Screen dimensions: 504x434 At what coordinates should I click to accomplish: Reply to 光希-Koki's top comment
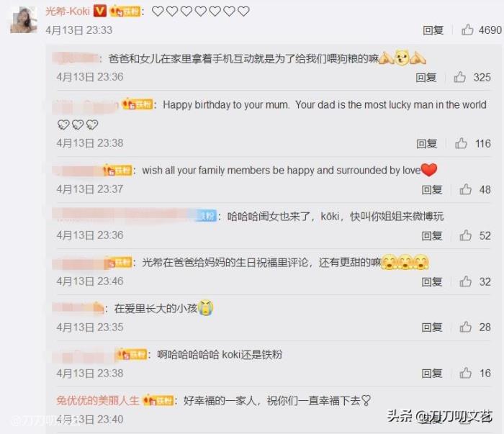(433, 30)
